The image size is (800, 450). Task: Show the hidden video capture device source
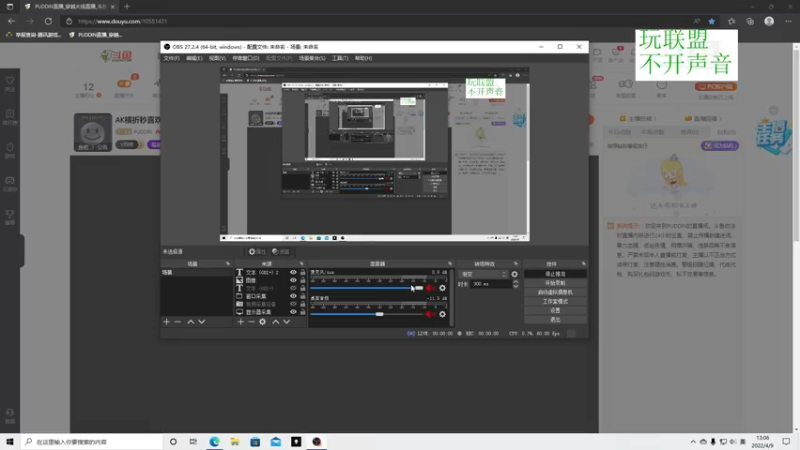[293, 304]
